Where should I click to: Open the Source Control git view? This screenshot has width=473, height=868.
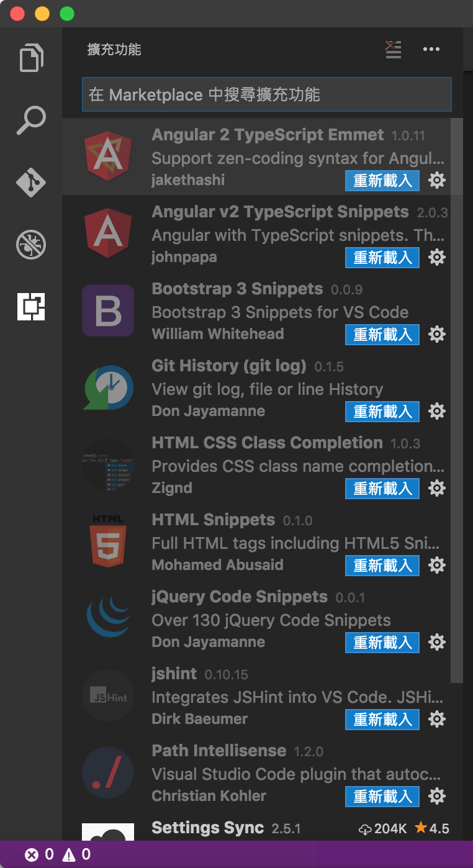point(31,183)
